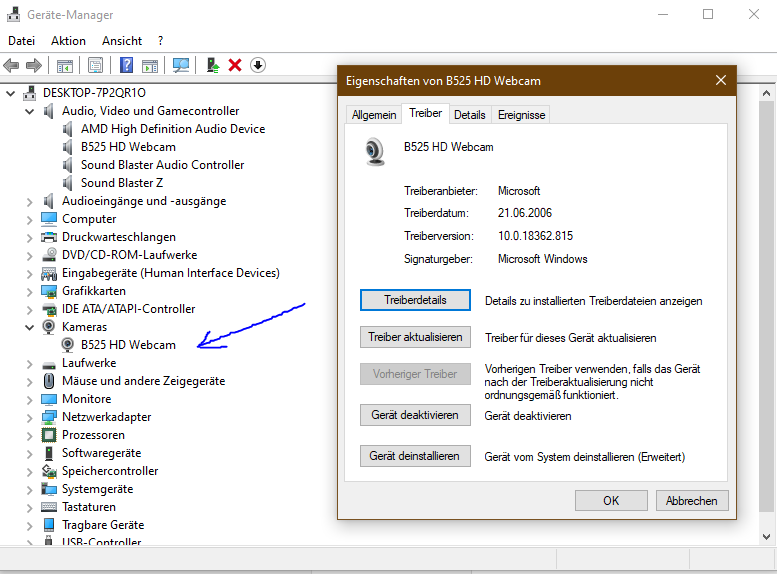Scan for hardware changes monitor icon

[181, 65]
